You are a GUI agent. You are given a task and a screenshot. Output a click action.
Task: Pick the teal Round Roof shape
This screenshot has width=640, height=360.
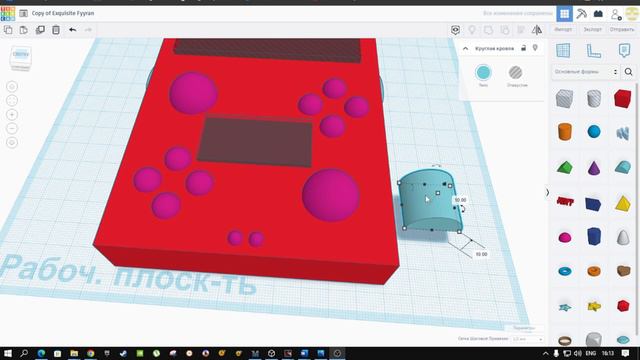coord(623,167)
